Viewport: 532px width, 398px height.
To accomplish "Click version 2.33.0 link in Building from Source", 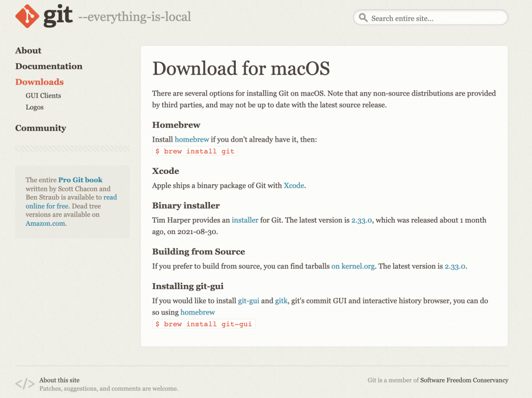I will coord(455,267).
